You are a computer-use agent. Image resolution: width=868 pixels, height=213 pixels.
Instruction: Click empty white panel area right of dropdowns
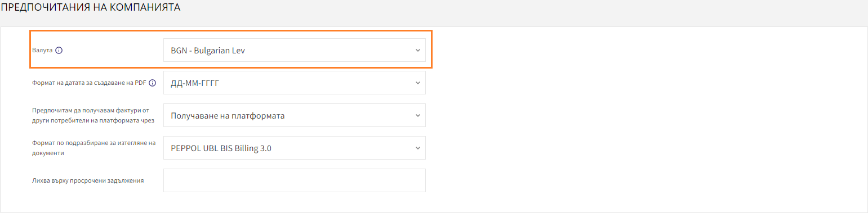coord(648,118)
